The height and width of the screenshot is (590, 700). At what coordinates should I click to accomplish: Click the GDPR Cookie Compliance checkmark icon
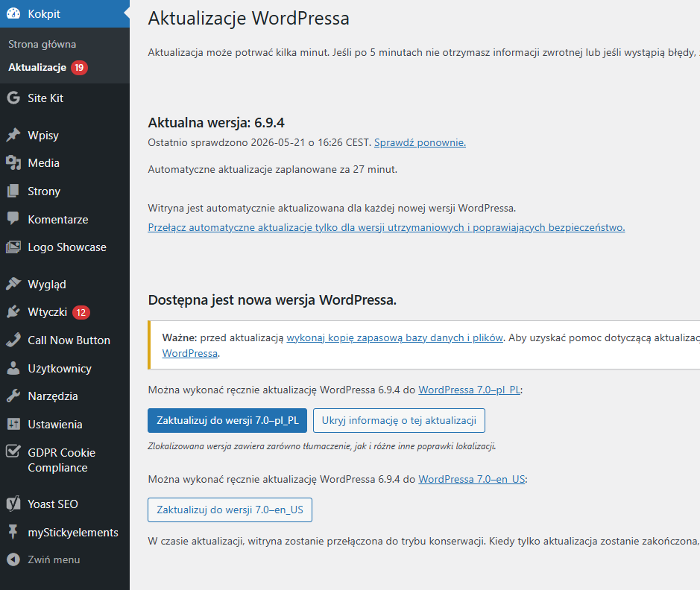click(x=13, y=451)
